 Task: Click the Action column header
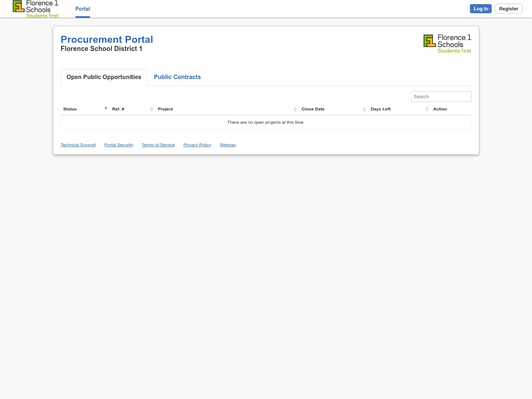pyautogui.click(x=440, y=109)
